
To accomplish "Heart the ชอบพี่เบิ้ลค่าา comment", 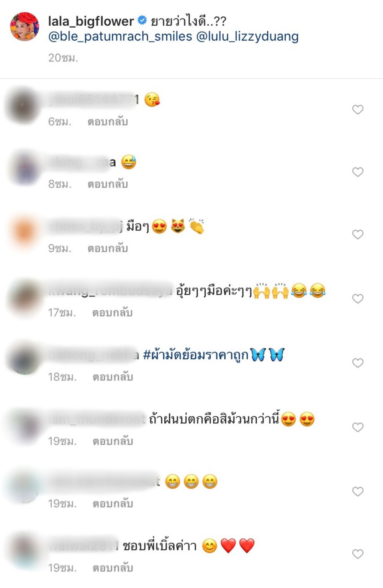I will pyautogui.click(x=358, y=554).
